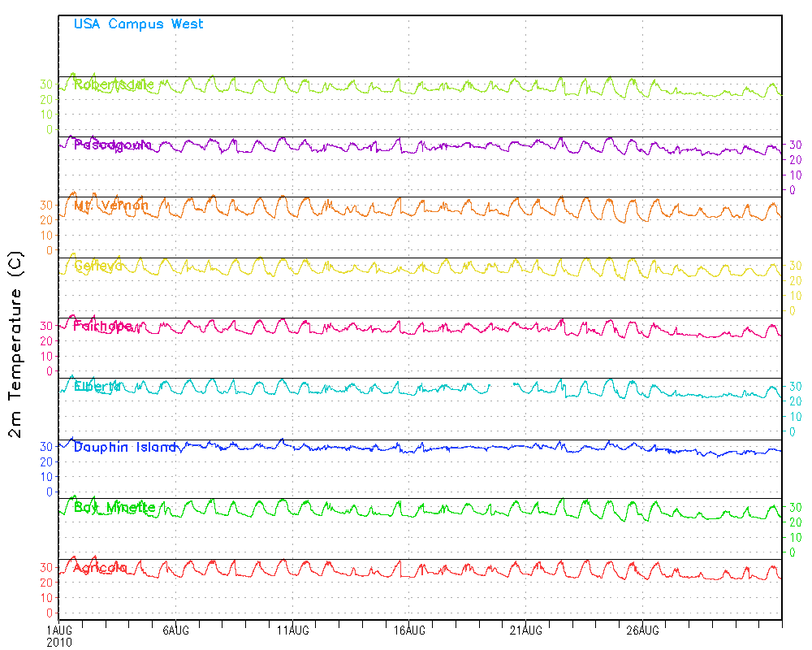Click the USA Campus West title label
Image resolution: width=812 pixels, height=650 pixels.
tap(138, 24)
